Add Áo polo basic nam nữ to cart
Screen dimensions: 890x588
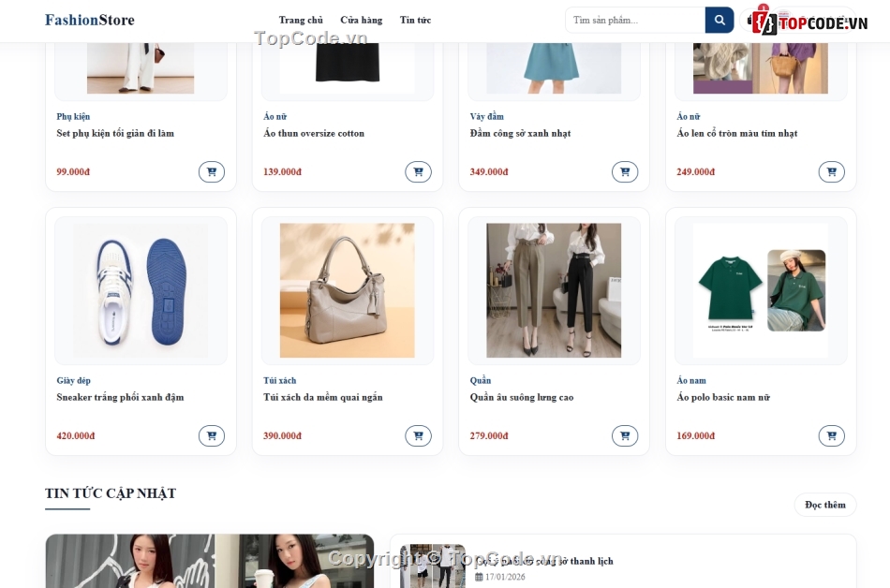pyautogui.click(x=832, y=436)
